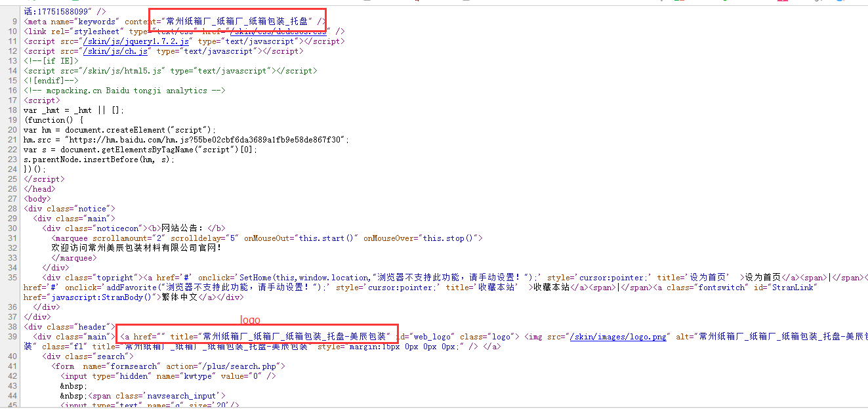This screenshot has width=868, height=409.
Task: Click the 繁体中文 StranBody line
Action: click(x=135, y=297)
